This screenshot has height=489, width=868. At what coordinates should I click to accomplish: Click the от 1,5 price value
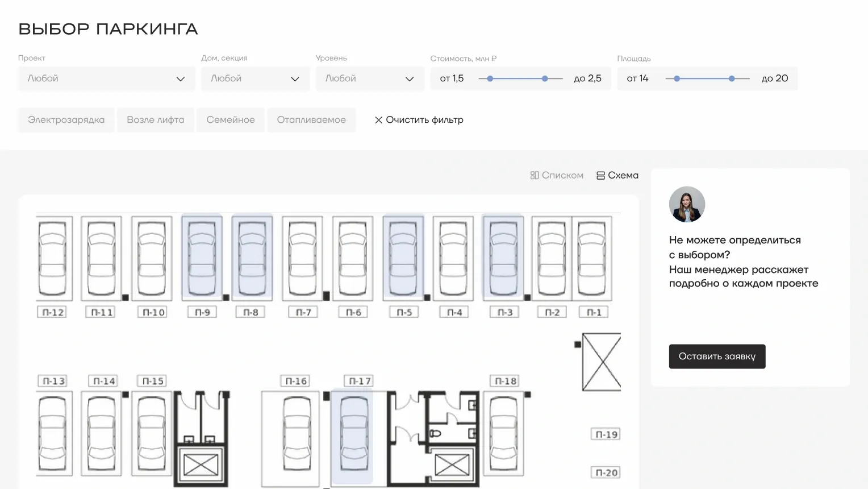pyautogui.click(x=452, y=78)
